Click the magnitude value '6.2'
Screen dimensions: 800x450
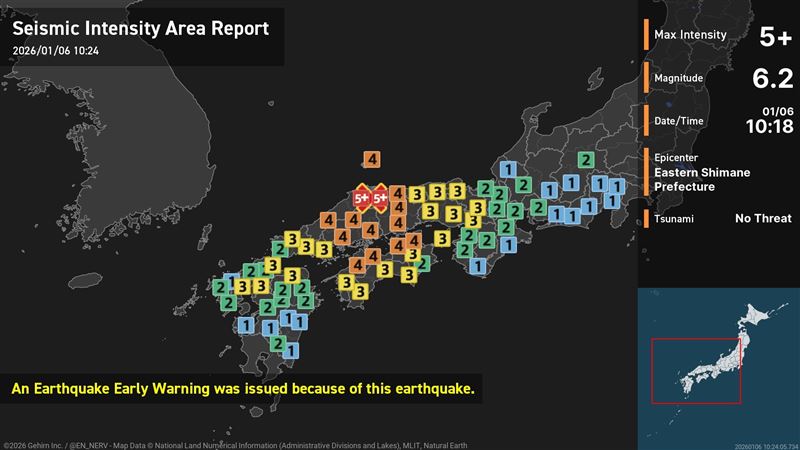pos(772,79)
